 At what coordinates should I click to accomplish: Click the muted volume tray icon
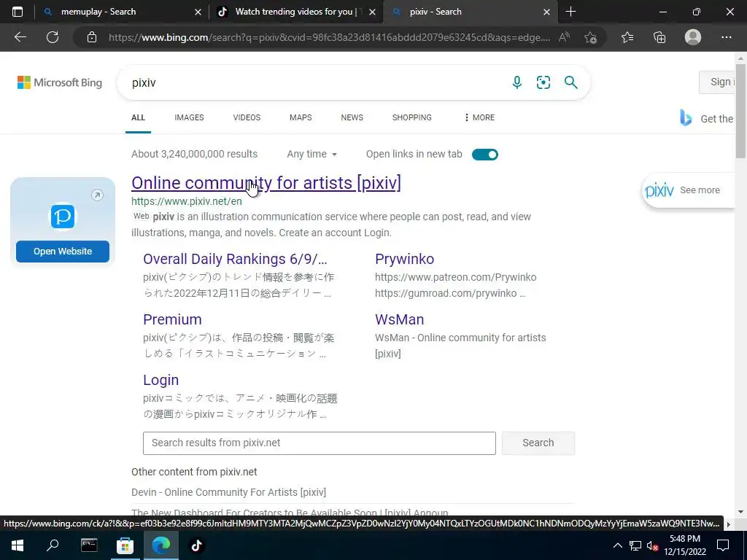[x=652, y=545]
